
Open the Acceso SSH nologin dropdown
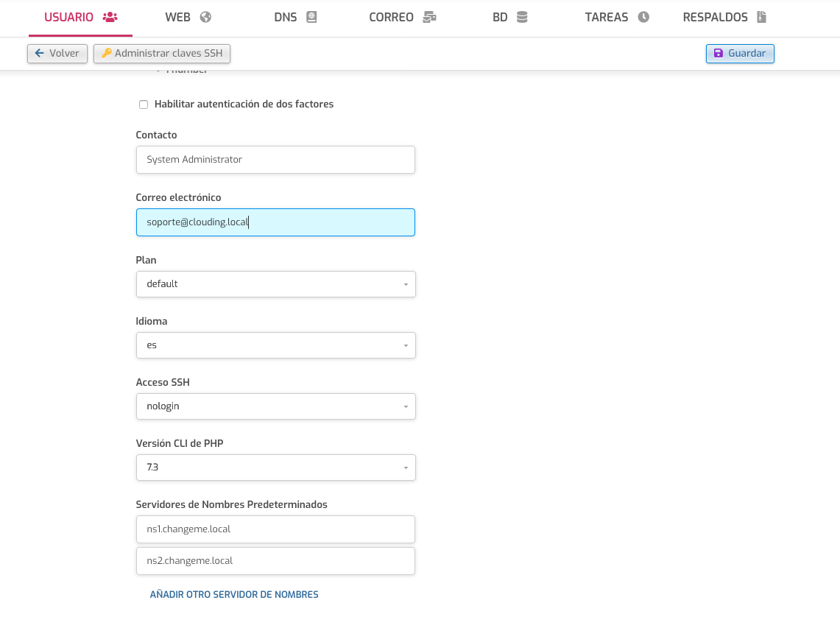point(276,406)
